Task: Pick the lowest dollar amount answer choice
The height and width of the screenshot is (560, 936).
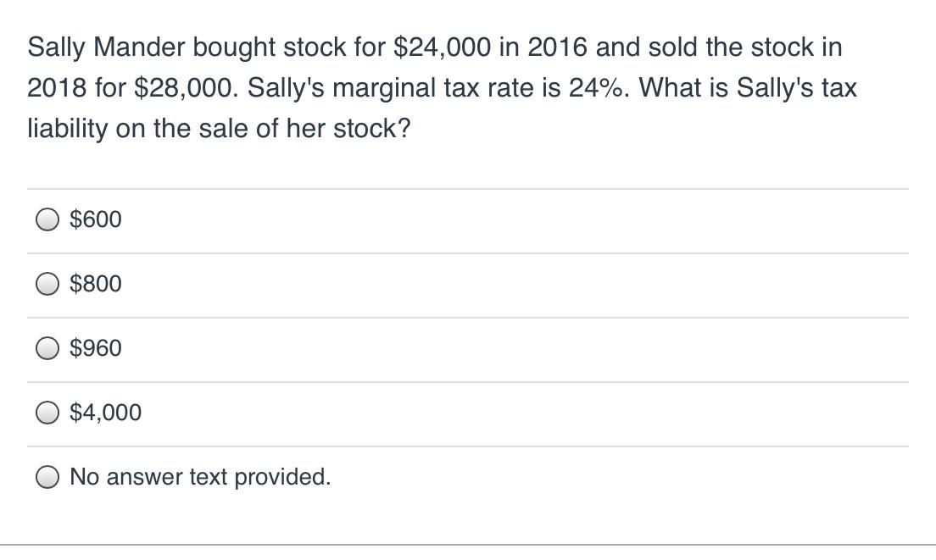Action: tap(47, 219)
